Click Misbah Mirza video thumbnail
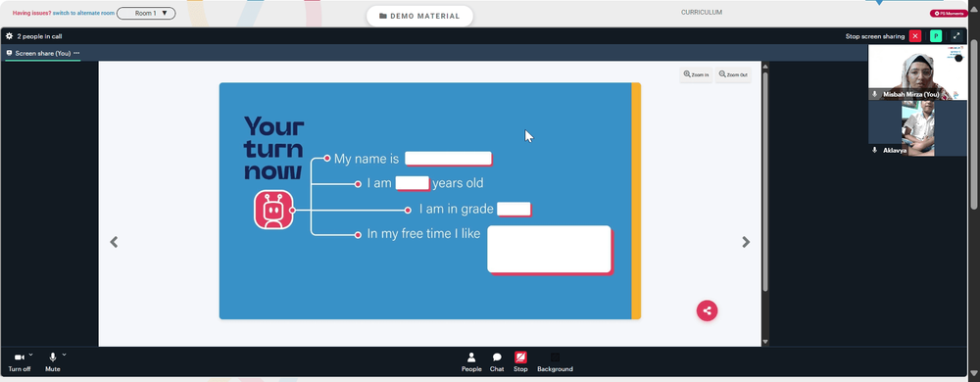This screenshot has height=382, width=980. coord(917,72)
